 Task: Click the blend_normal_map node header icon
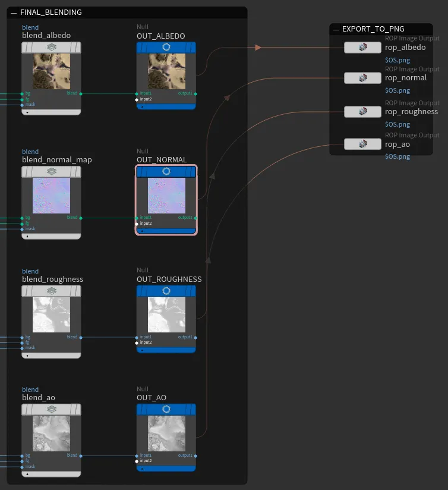52,171
